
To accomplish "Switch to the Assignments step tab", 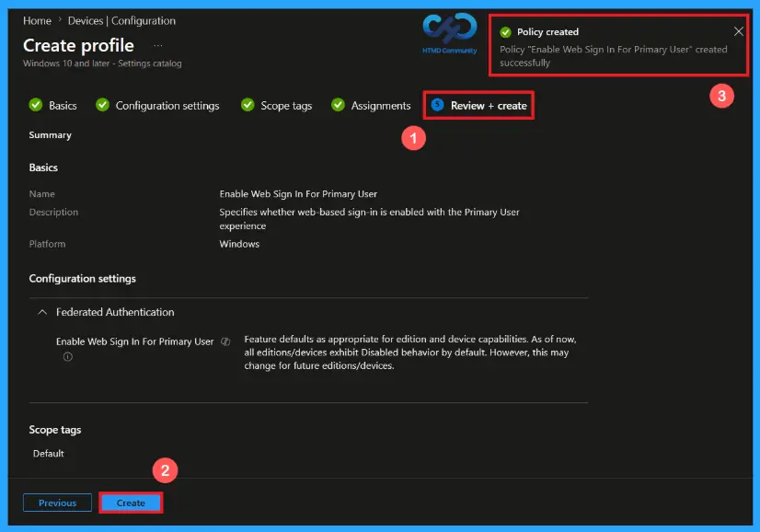I will [x=371, y=105].
